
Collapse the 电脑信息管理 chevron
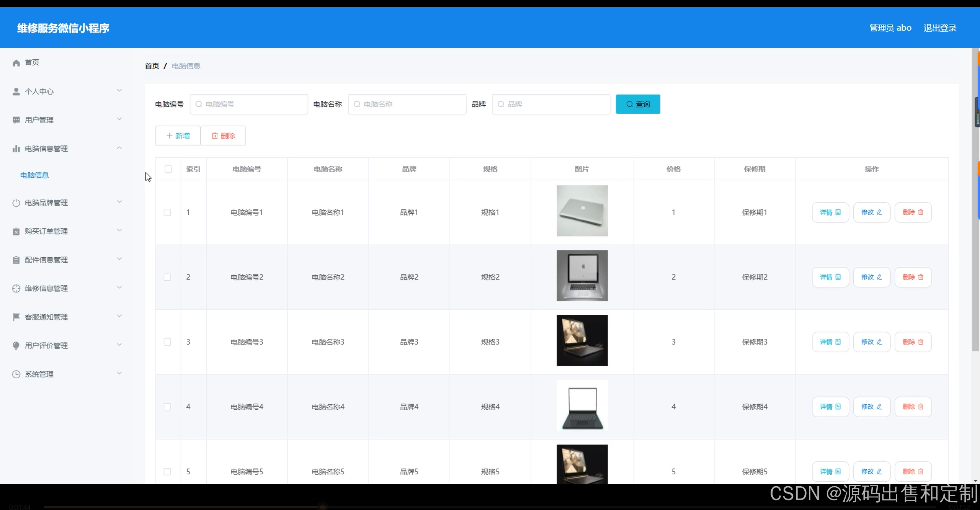(119, 148)
